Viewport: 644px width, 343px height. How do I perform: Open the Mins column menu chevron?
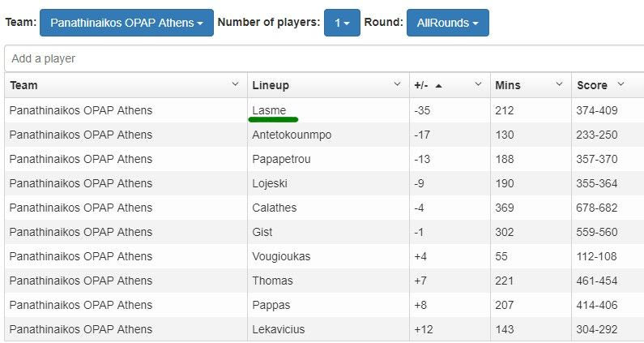coord(559,84)
